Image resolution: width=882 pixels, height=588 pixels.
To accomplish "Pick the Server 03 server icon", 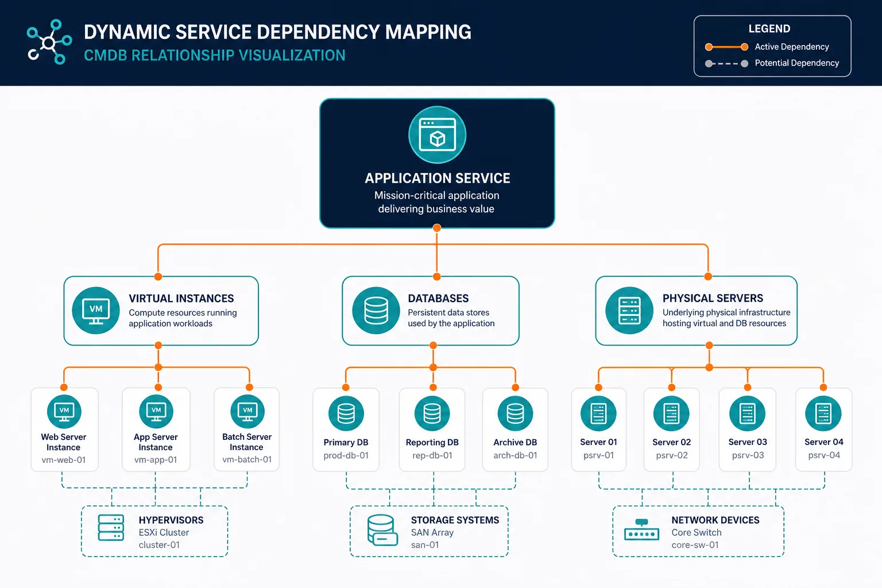I will (747, 413).
